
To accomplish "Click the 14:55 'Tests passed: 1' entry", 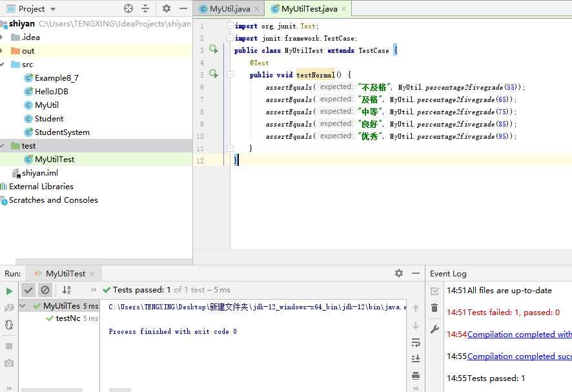I will [496, 378].
